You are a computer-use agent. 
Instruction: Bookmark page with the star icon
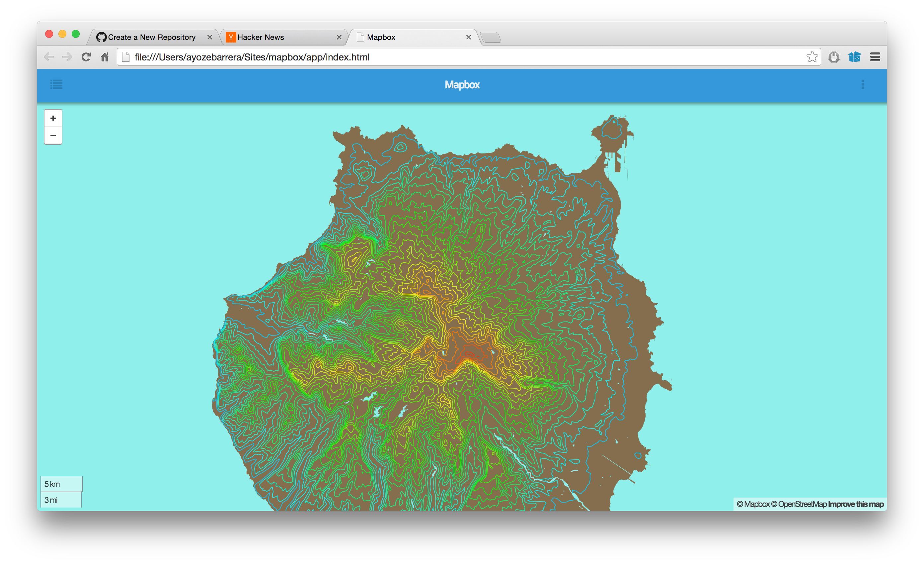click(812, 57)
